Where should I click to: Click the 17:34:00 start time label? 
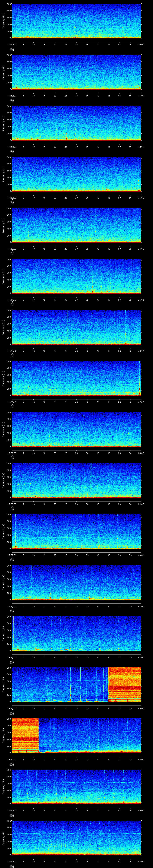click(12, 300)
